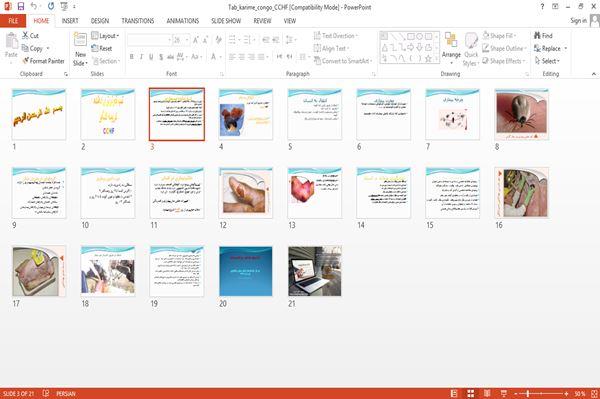
Task: Toggle Italic formatting
Action: pos(141,57)
